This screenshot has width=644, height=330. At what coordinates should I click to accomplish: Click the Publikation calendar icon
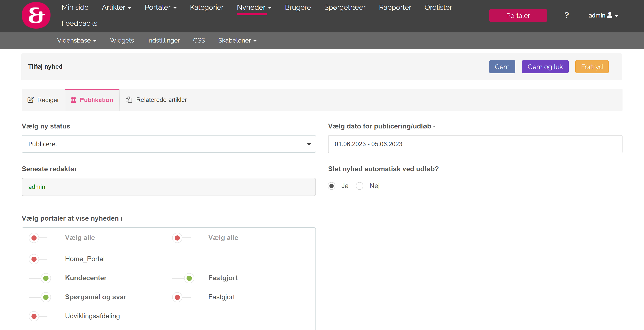pos(74,100)
